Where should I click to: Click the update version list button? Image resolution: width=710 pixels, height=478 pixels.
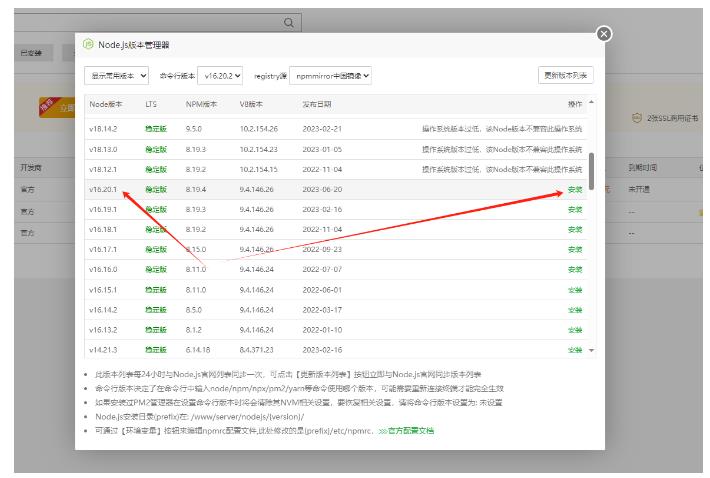point(566,75)
